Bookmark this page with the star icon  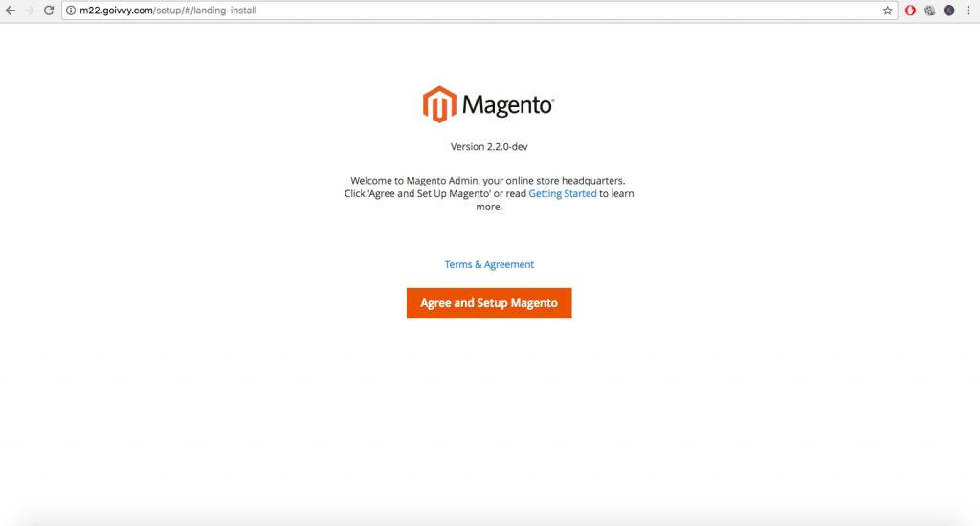(x=887, y=11)
